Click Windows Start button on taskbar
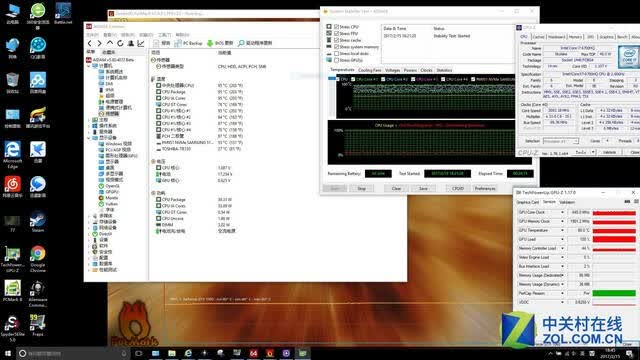The width and height of the screenshot is (640, 360). pos(8,353)
